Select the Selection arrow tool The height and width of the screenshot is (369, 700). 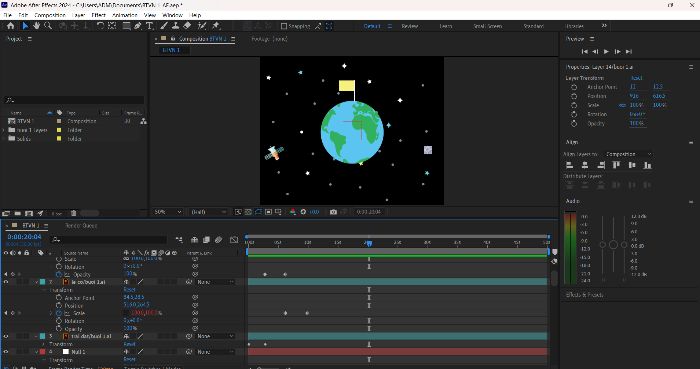25,26
